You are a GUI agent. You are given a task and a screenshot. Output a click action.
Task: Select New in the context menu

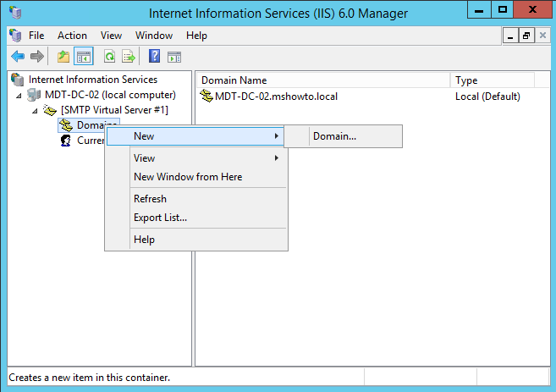[x=195, y=136]
